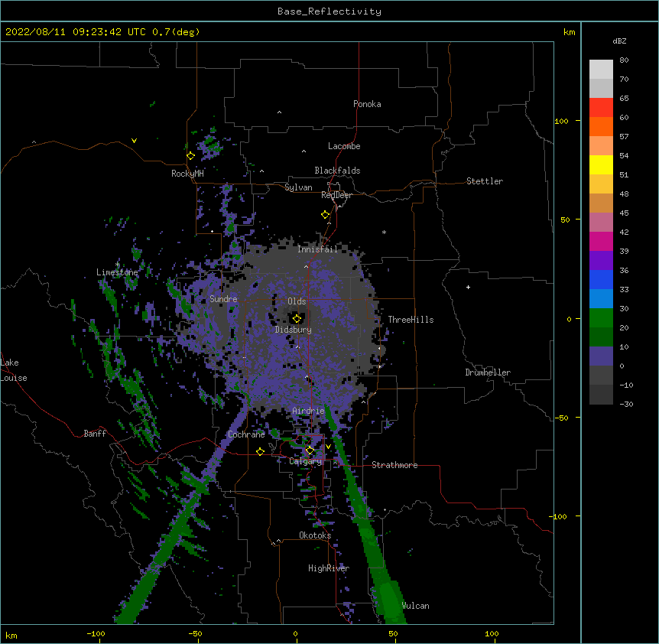
Task: Select the red 65 dBZ legend swatch
Action: 601,107
